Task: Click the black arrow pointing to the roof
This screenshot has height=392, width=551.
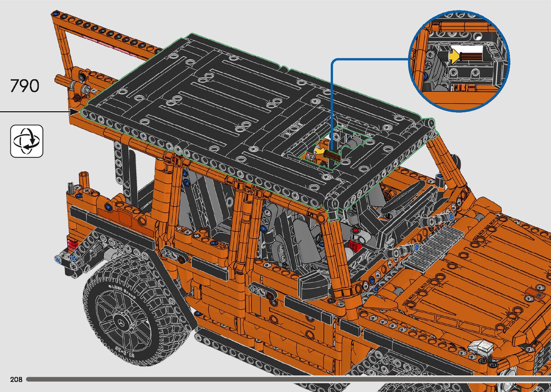Action: coord(74,112)
